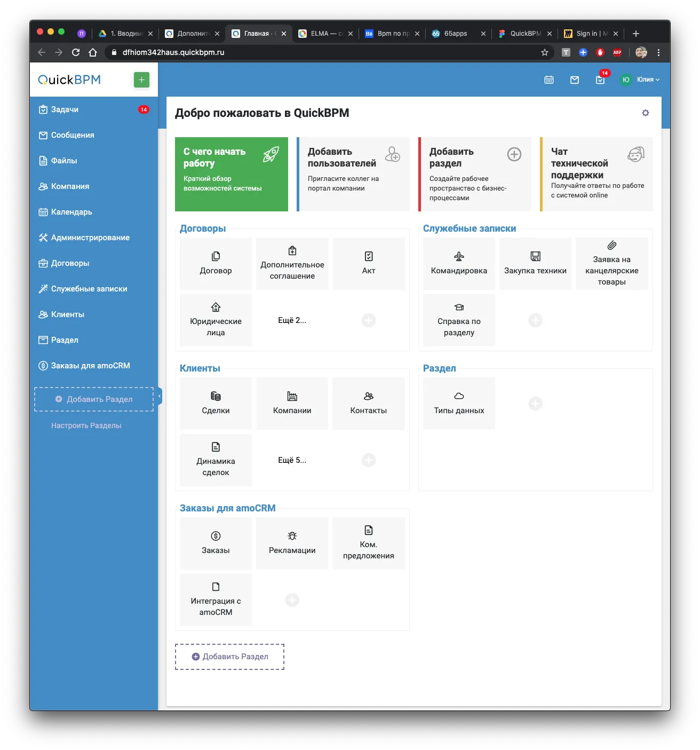Click the plus circle in Заказы для amoCRM section
This screenshot has height=750, width=700.
292,600
